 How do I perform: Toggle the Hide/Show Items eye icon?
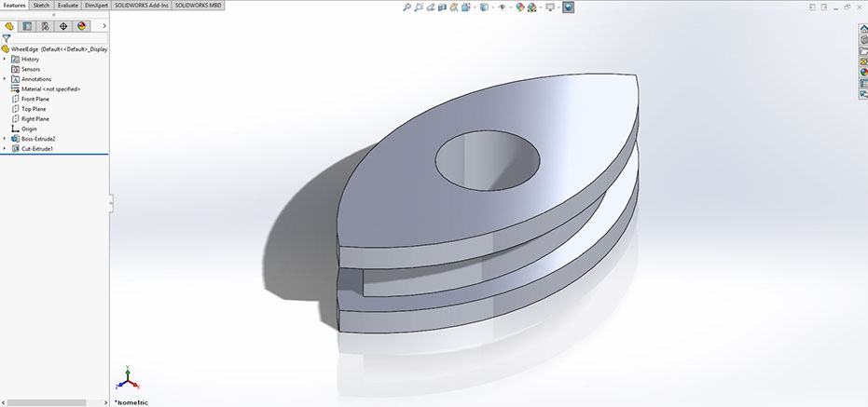point(502,7)
